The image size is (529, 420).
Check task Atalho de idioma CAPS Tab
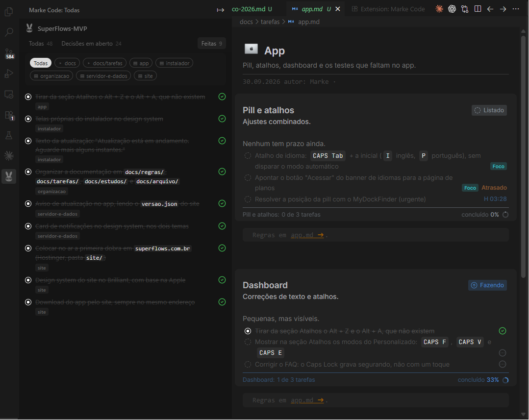point(248,156)
